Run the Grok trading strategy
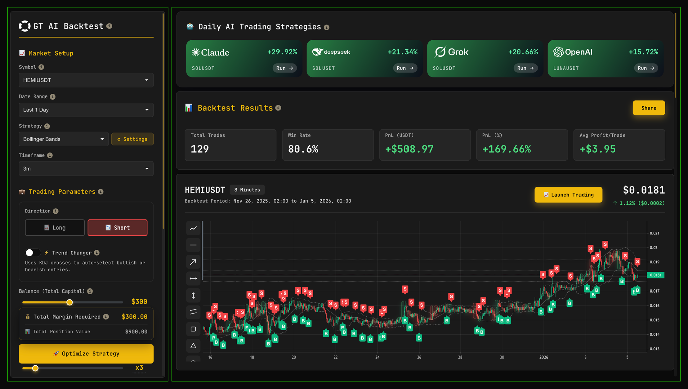Viewport: 688px width, 389px height. pyautogui.click(x=526, y=68)
